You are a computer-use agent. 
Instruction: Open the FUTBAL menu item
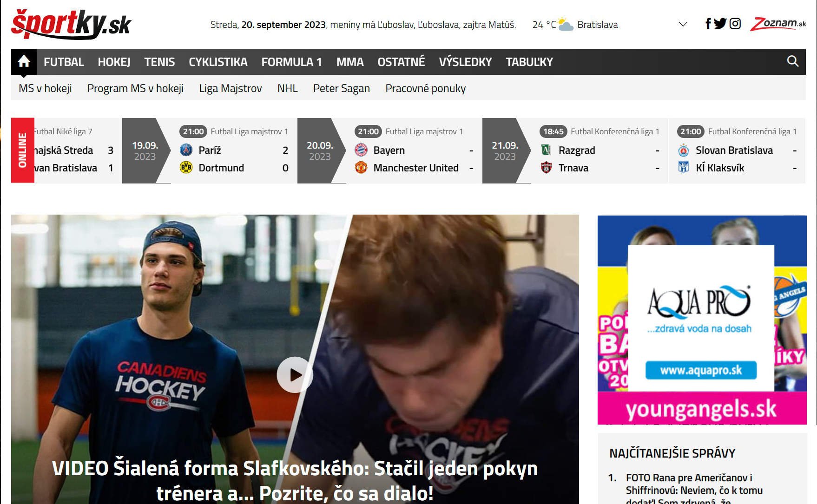click(64, 62)
